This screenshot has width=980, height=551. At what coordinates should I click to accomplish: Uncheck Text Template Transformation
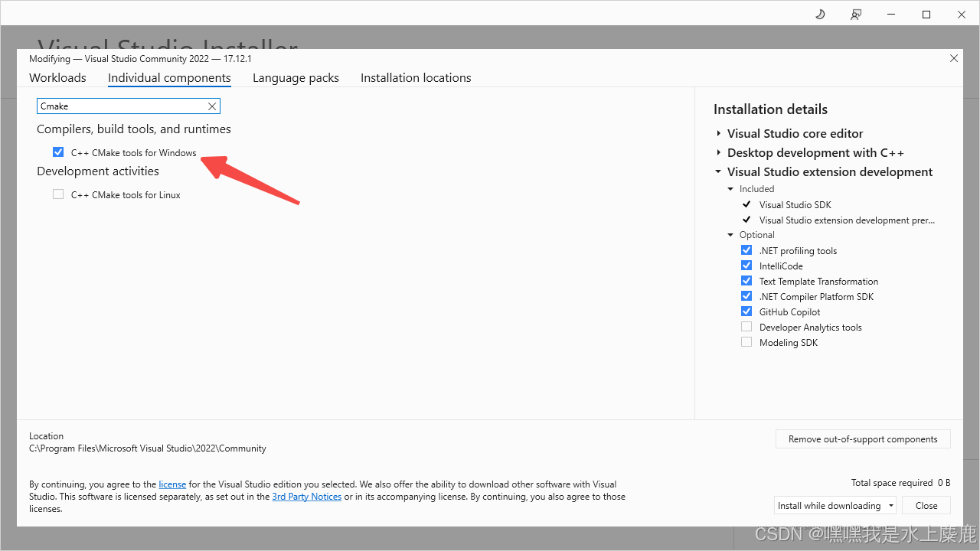pos(746,281)
